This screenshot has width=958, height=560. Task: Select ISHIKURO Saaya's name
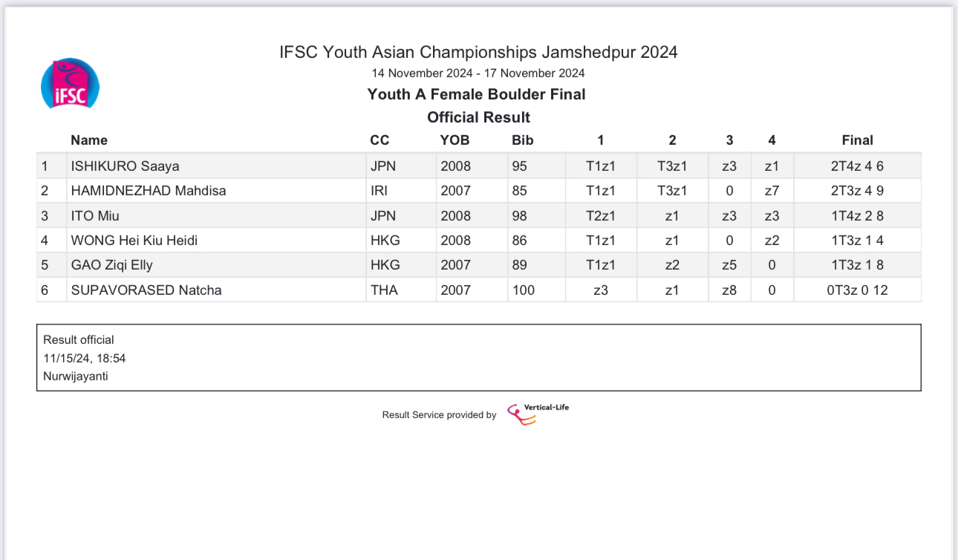click(x=125, y=166)
